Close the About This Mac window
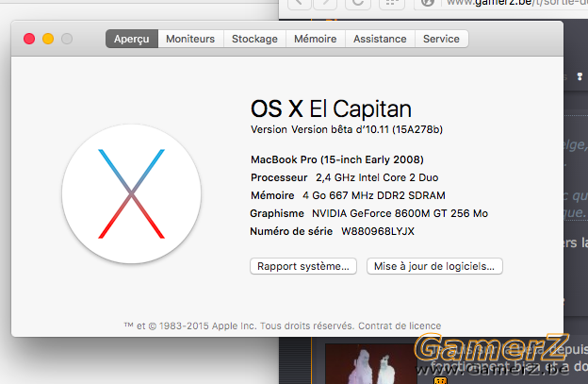 (29, 39)
